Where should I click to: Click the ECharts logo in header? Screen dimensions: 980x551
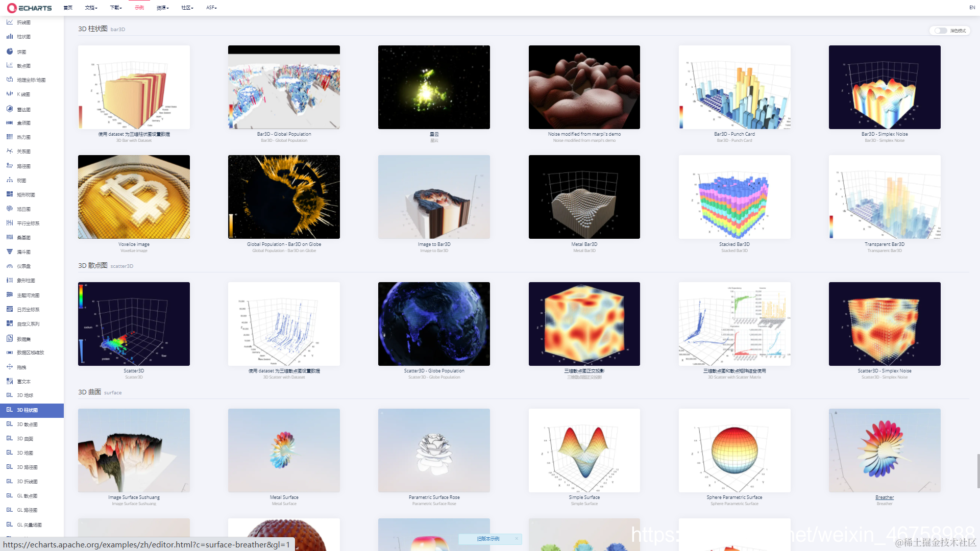click(30, 8)
